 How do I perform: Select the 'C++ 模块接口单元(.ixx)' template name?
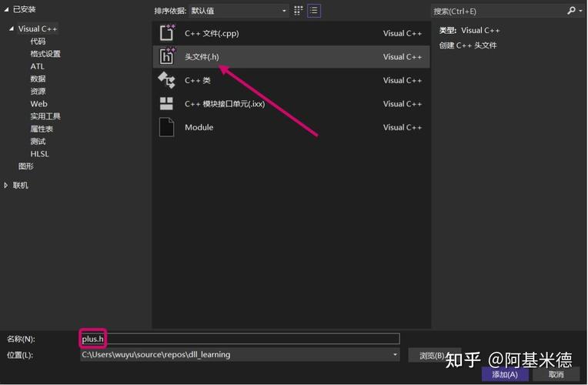click(x=225, y=104)
